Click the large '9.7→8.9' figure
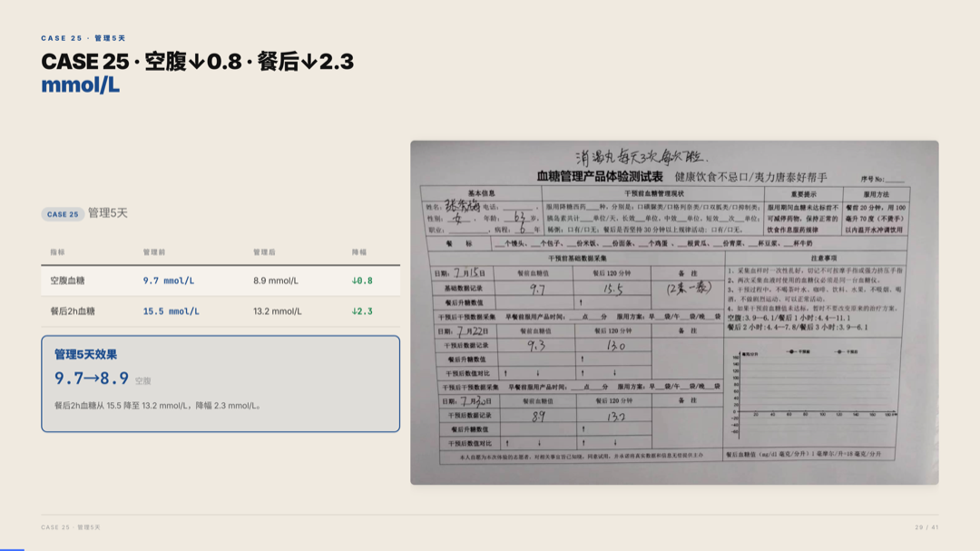 point(92,379)
